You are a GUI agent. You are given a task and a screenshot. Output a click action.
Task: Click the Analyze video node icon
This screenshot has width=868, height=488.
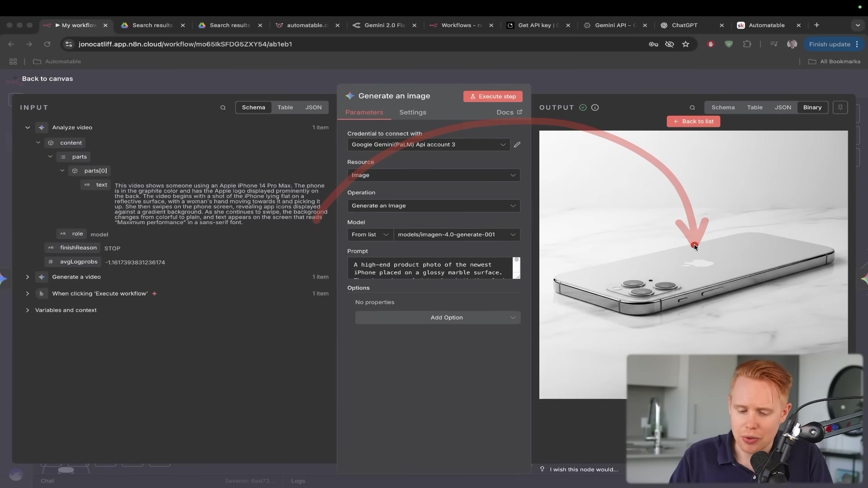pos(42,127)
